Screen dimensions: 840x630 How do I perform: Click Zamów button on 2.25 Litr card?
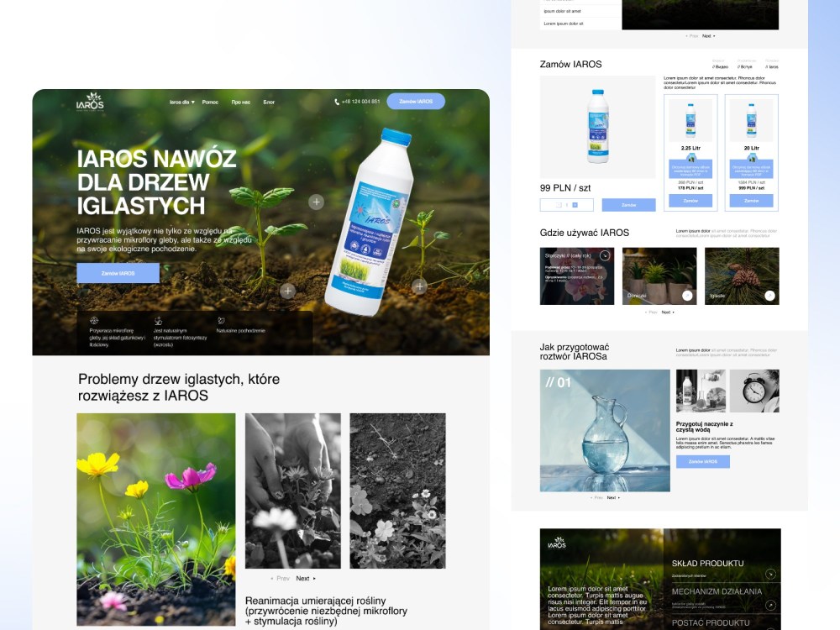[x=690, y=201]
